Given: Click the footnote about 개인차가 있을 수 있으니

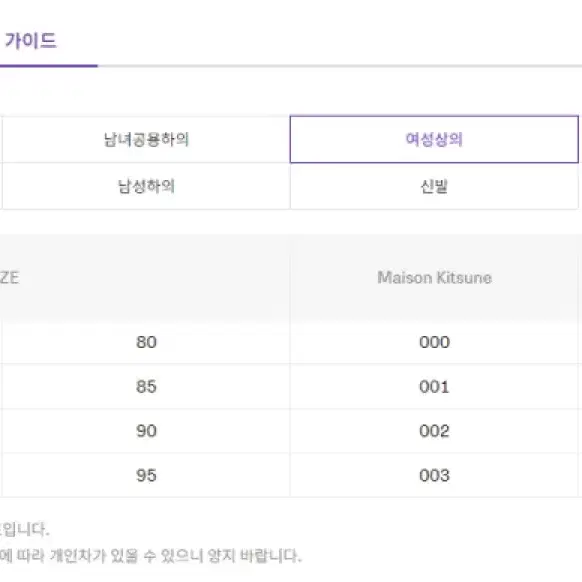Looking at the screenshot, I should (x=150, y=556).
